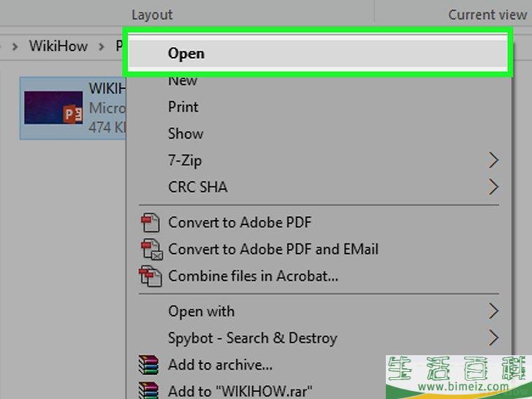
Task: Click the Combine files in Acrobat icon
Action: pos(151,276)
